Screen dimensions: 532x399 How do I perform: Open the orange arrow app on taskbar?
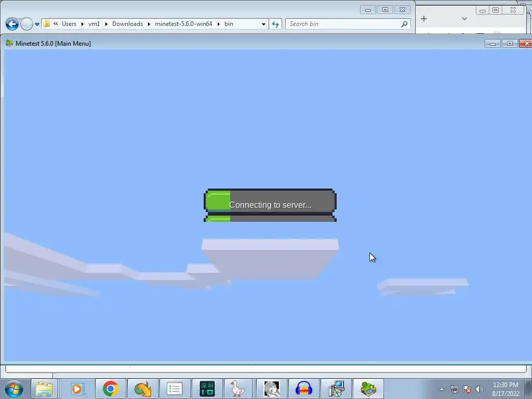coord(142,389)
